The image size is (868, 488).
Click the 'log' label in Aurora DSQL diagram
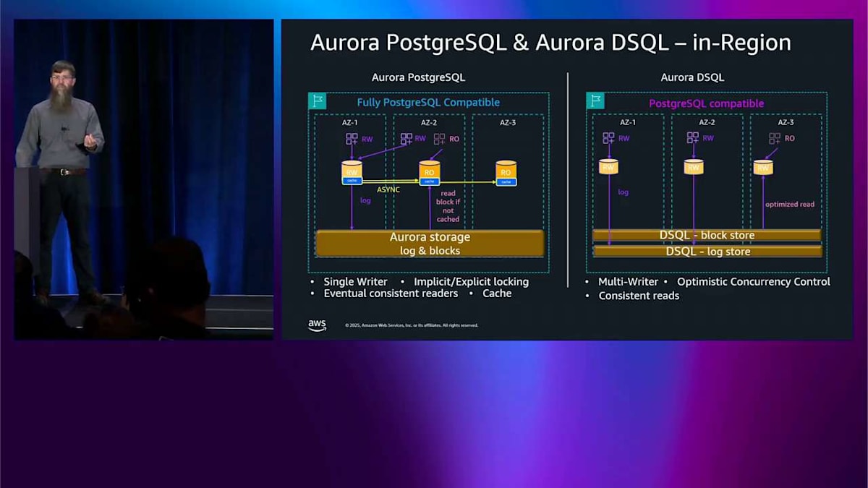(623, 192)
